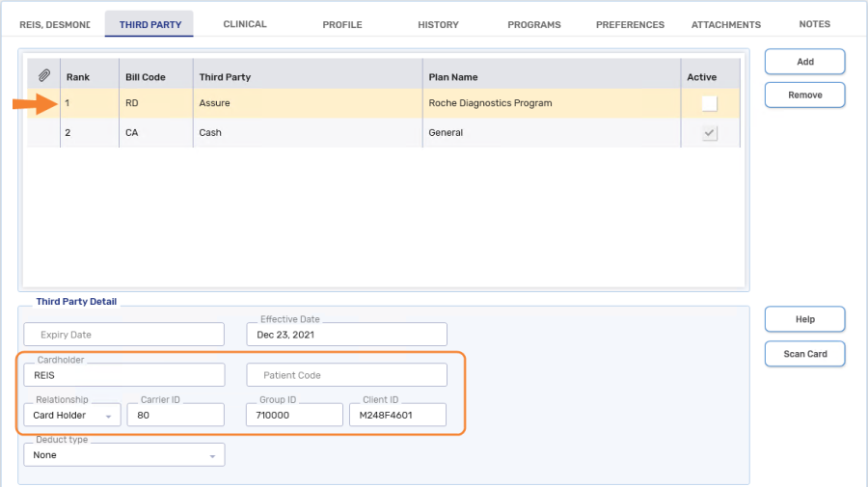Image resolution: width=868 pixels, height=487 pixels.
Task: Select the Programs tab
Action: (533, 24)
